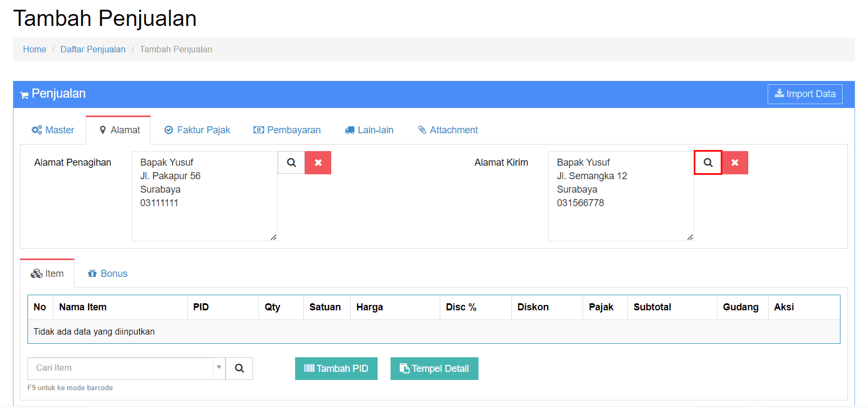Select the Alamat tab
The height and width of the screenshot is (408, 868).
coord(119,130)
